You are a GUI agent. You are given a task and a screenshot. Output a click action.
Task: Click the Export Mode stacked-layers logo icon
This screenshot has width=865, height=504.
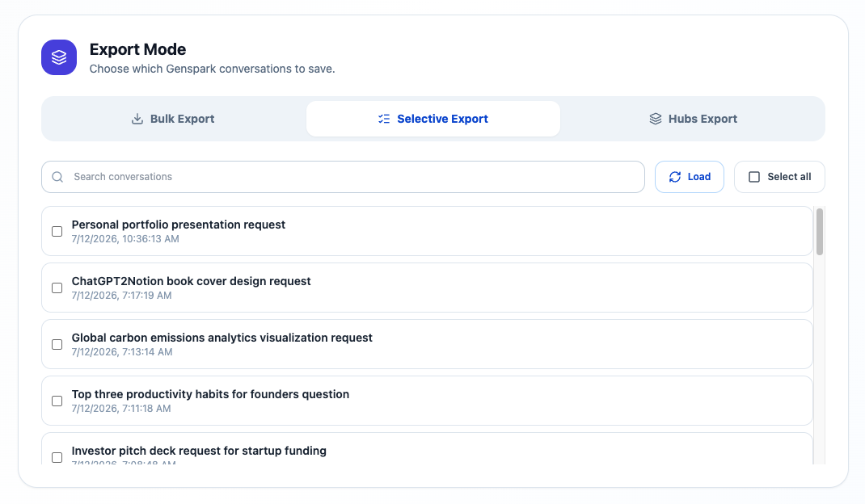coord(59,57)
